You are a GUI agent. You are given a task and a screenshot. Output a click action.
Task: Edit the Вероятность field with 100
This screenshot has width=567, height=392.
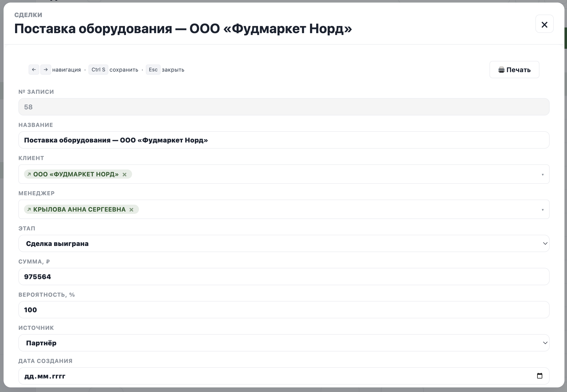284,310
